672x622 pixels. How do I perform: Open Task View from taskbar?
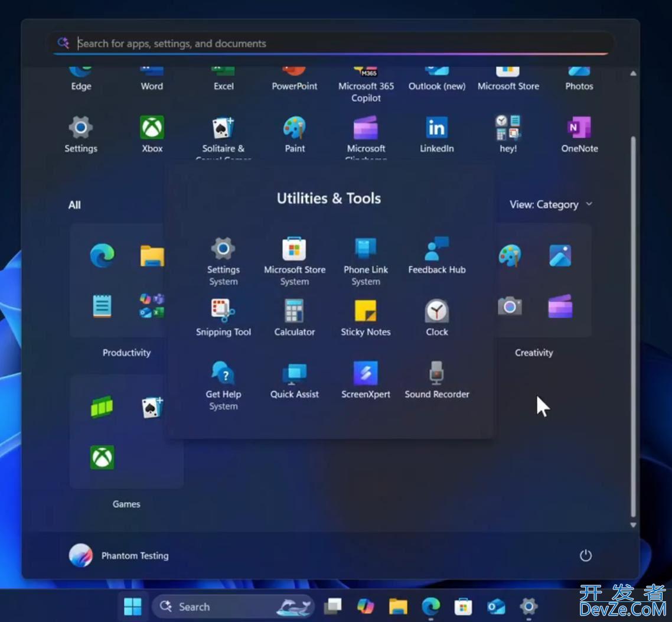coord(333,607)
